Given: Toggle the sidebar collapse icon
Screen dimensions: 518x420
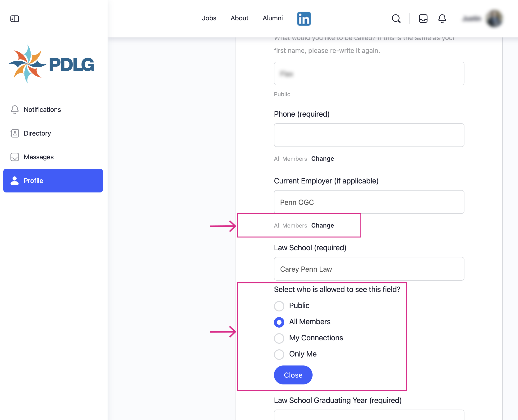Looking at the screenshot, I should pyautogui.click(x=14, y=19).
